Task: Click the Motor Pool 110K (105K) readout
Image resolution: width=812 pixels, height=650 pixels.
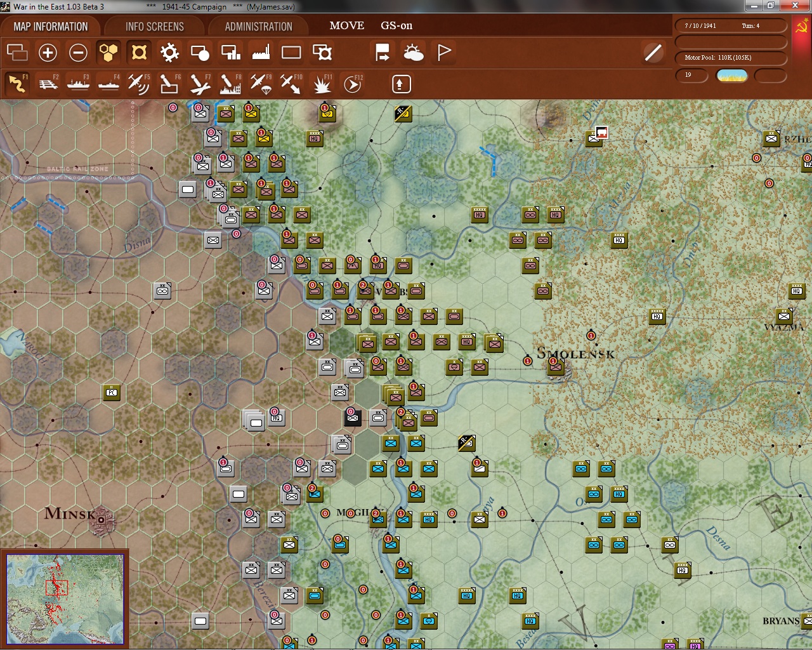Action: coord(731,58)
